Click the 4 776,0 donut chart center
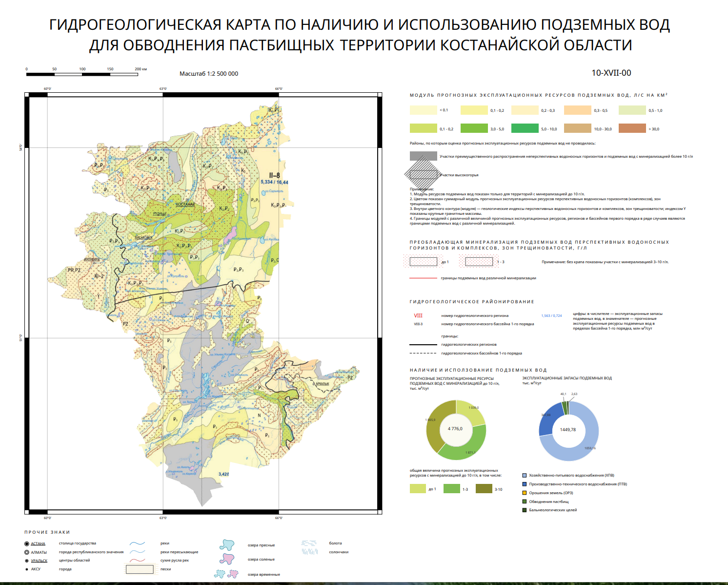Image resolution: width=728 pixels, height=585 pixels. [x=456, y=429]
